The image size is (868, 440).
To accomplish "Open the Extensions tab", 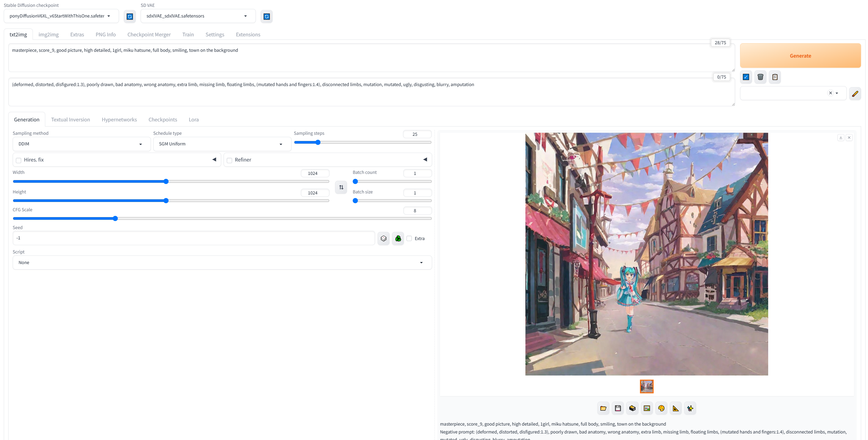I will click(248, 35).
